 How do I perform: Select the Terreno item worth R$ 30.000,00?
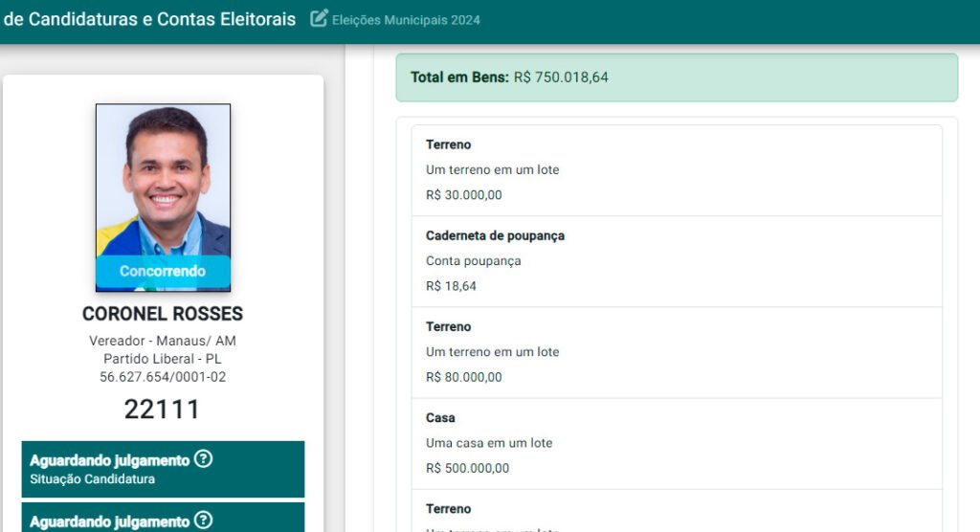(677, 170)
